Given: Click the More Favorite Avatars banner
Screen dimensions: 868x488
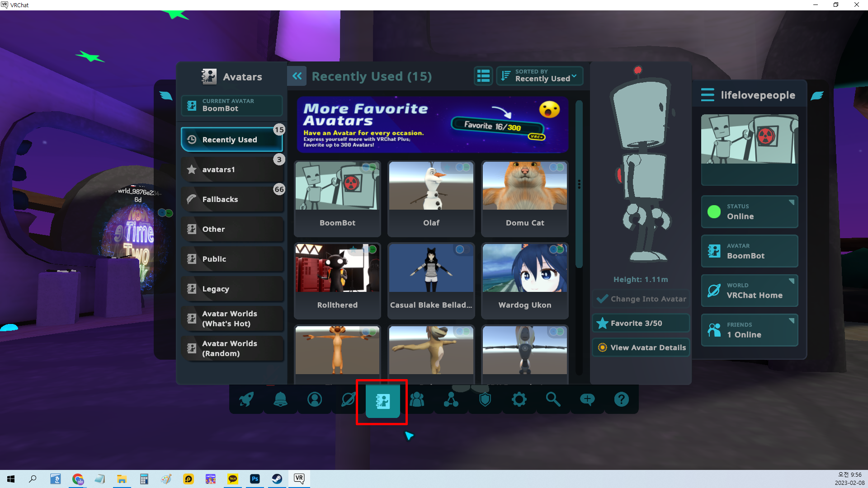Looking at the screenshot, I should pyautogui.click(x=432, y=125).
